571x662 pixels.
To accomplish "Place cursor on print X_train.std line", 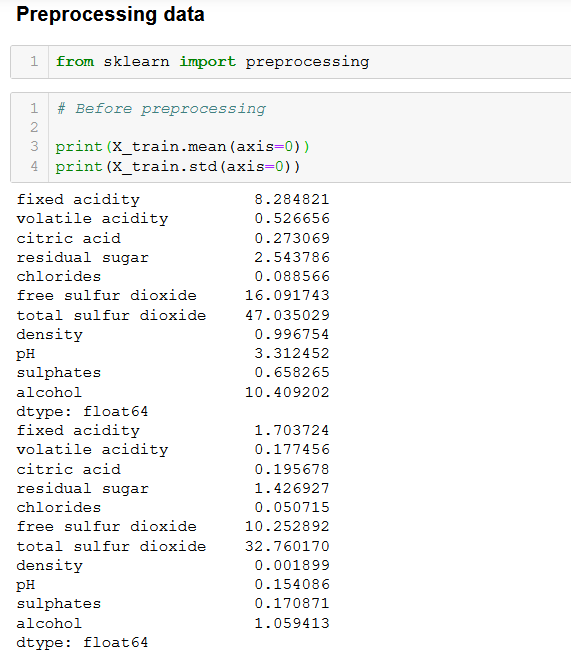I will click(x=178, y=167).
